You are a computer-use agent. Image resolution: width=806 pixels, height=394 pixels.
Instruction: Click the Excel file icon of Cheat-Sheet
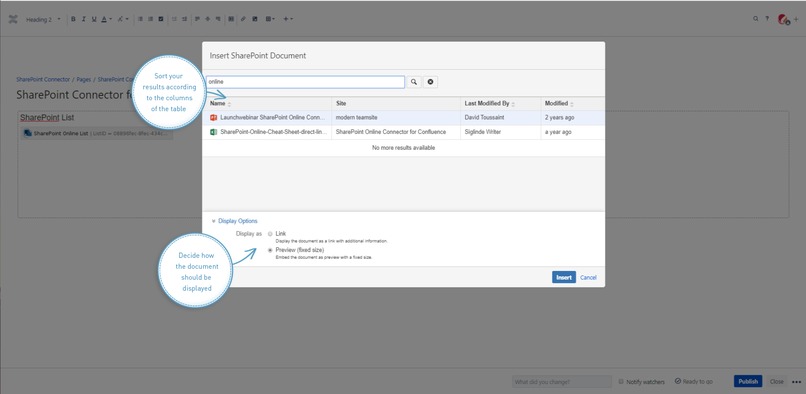click(x=214, y=132)
